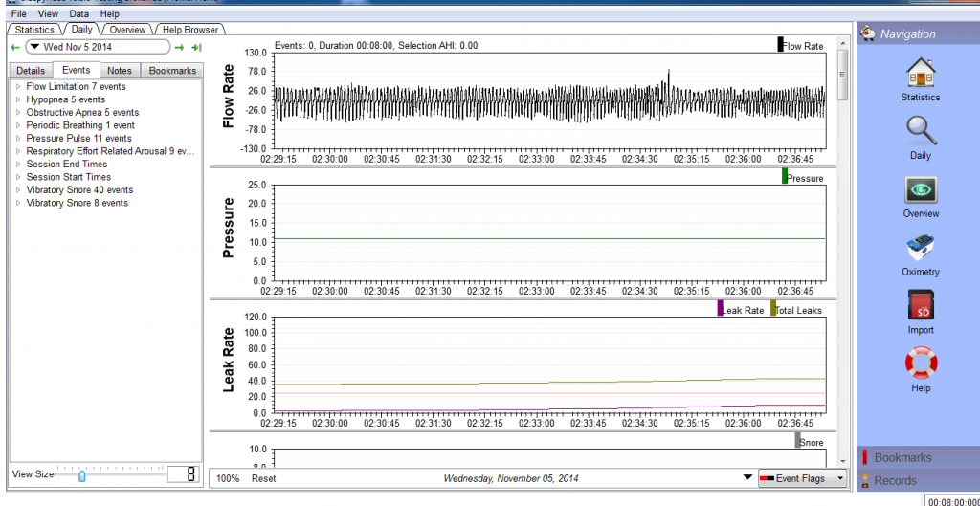The image size is (980, 506).
Task: Expand Respiratory Effort Related Arousal events
Action: pos(18,151)
